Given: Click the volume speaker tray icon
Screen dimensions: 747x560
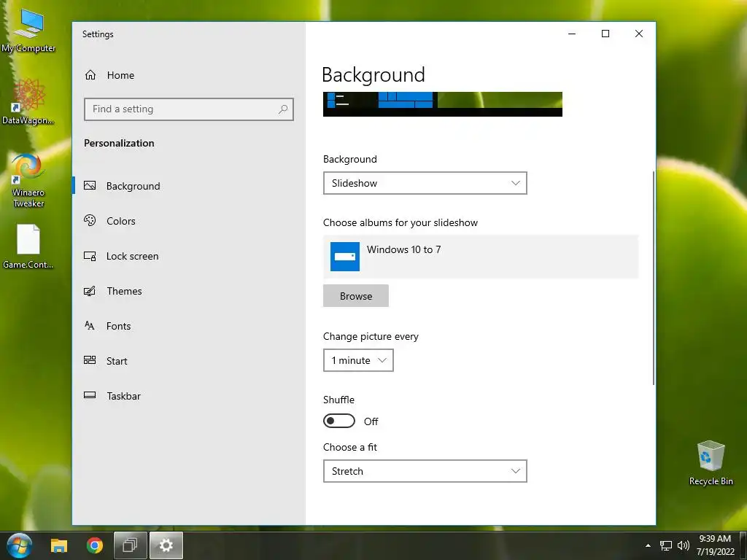Looking at the screenshot, I should pos(683,545).
